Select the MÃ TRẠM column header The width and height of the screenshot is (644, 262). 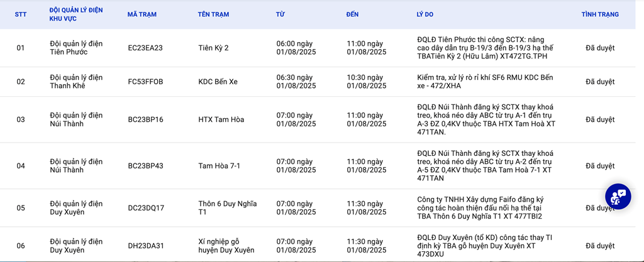pyautogui.click(x=142, y=14)
